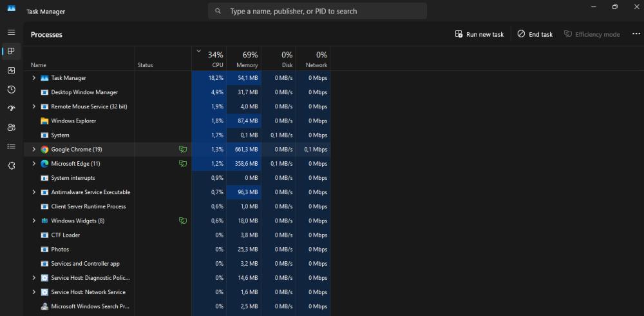Expand the Google Chrome (19) process group
Viewport: 644px width, 316px height.
coord(33,150)
